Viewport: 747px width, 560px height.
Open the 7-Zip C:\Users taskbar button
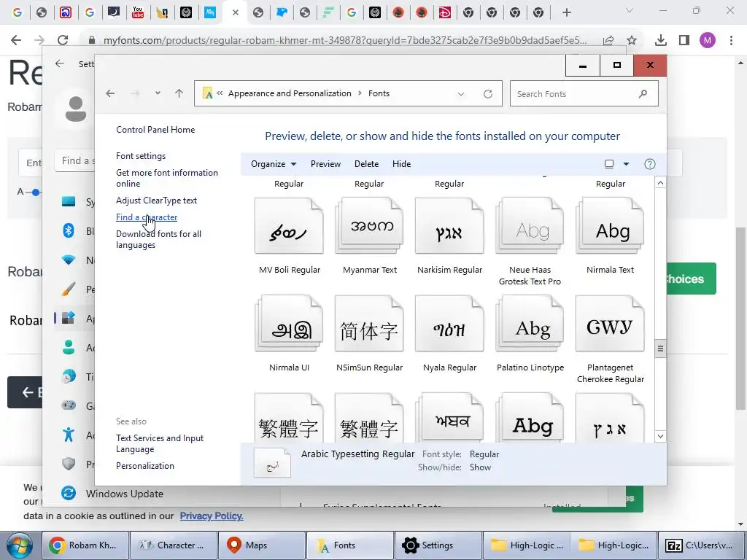click(701, 545)
